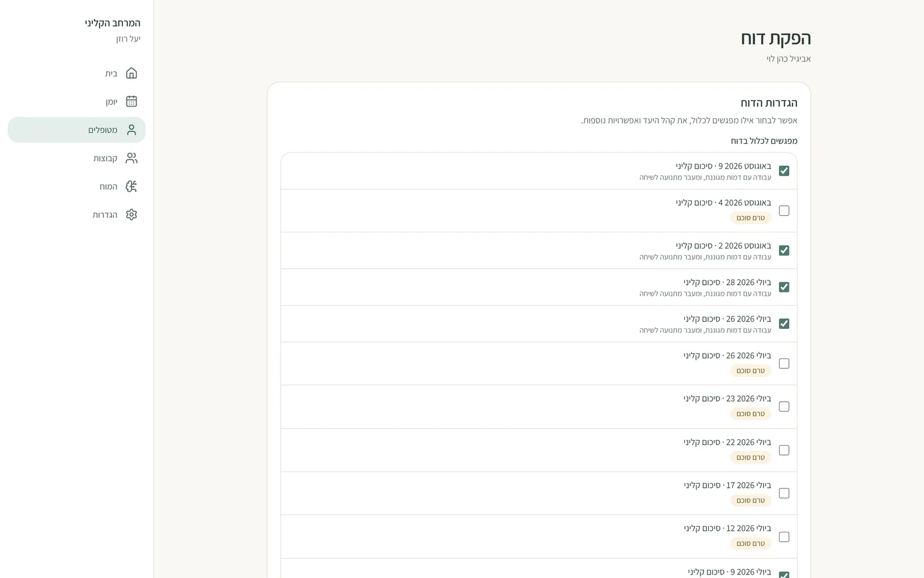Check the 23 ביולי 2026 session checkbox

pyautogui.click(x=784, y=406)
